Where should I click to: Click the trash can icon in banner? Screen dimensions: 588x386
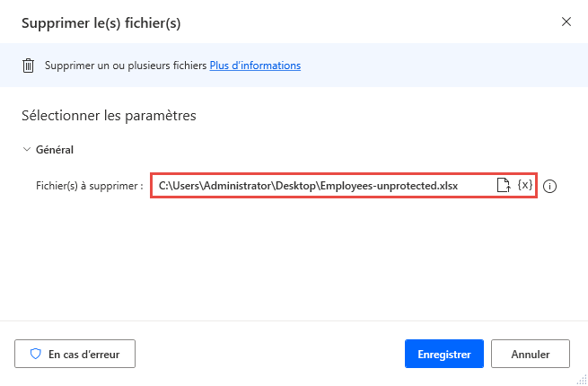[x=29, y=66]
